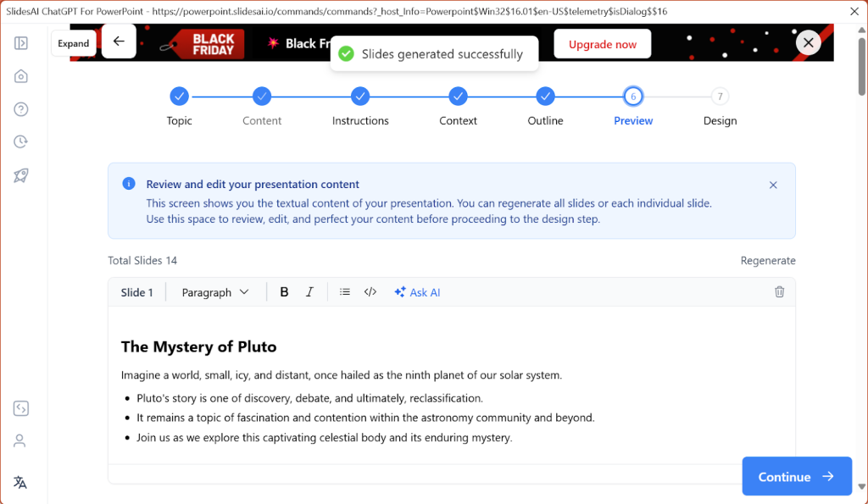Image resolution: width=868 pixels, height=504 pixels.
Task: Click the Upgrade now button
Action: 602,43
